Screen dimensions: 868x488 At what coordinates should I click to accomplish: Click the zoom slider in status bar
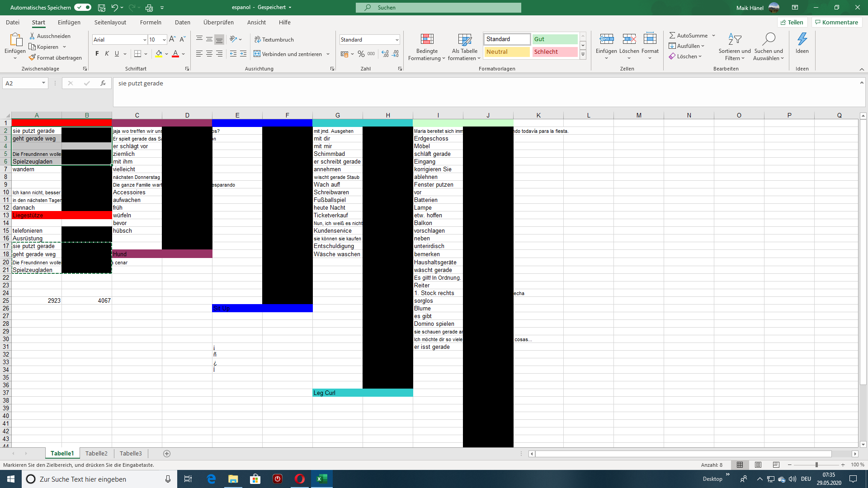coord(816,465)
